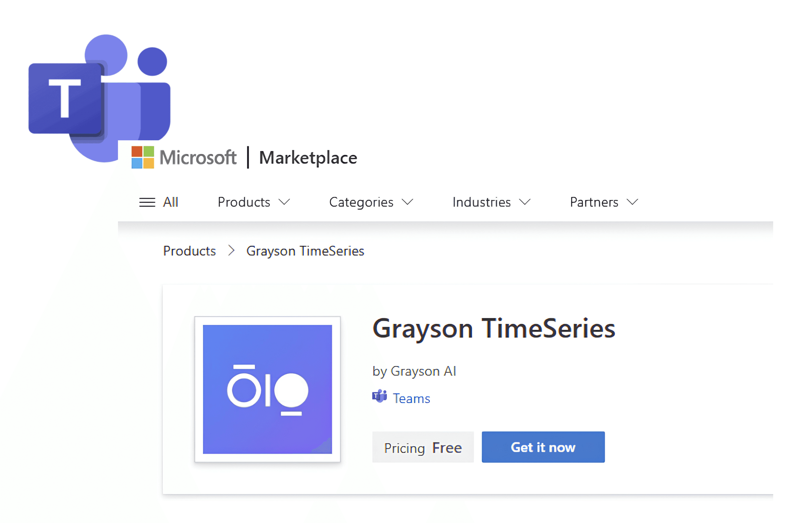
Task: Click the Marketplace header title
Action: tap(308, 158)
